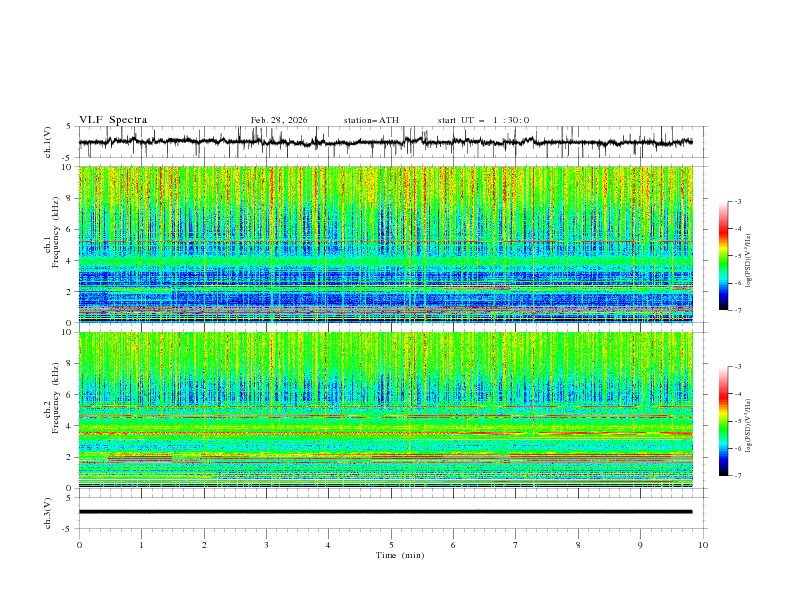
Task: Click the time-axis tick label "0"
Action: click(79, 545)
